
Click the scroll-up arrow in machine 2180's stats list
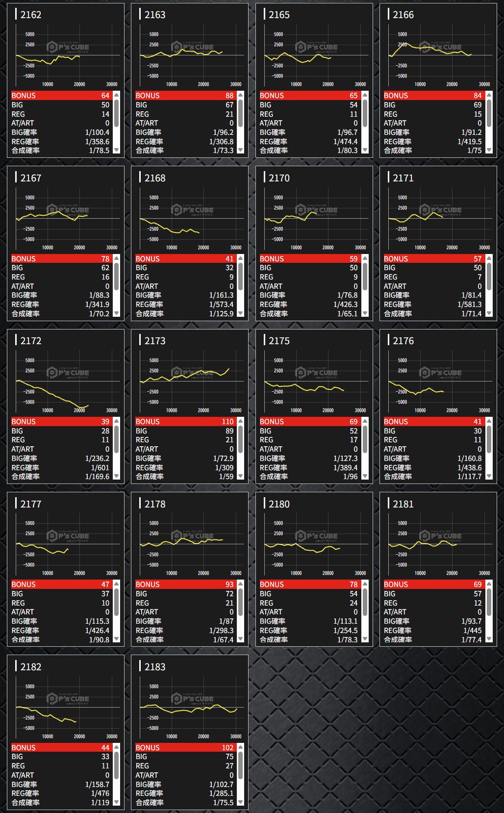(365, 584)
